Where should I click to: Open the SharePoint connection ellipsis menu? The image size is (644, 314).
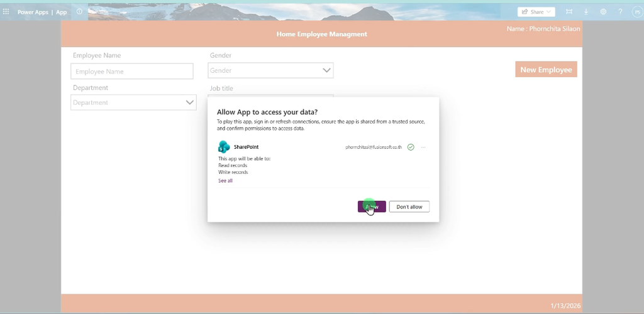[423, 147]
